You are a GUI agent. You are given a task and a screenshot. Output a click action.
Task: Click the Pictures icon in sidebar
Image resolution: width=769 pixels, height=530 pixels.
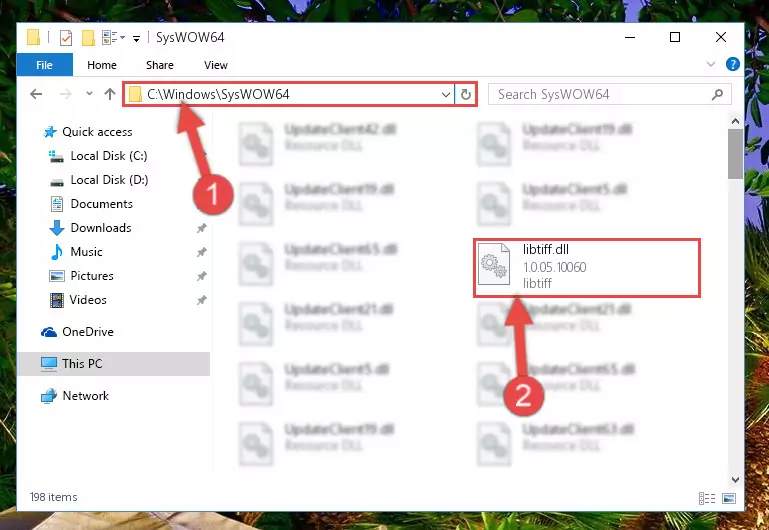pos(57,276)
